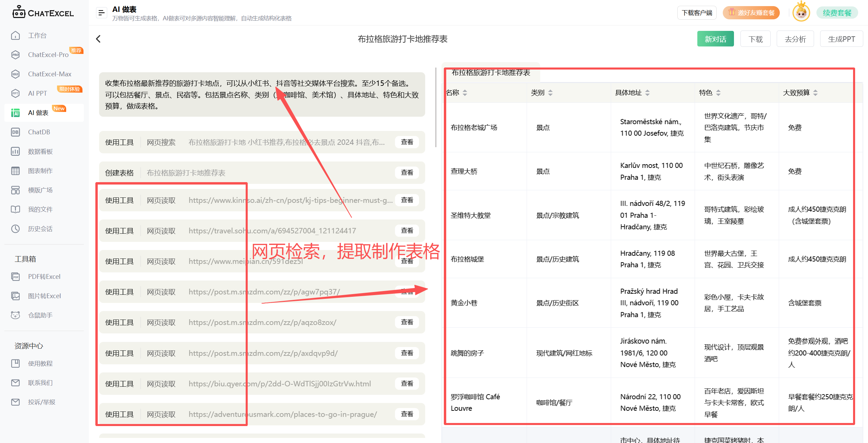Switch to 布拉格旅游打卡地推荐表 tab
The image size is (868, 443).
pyautogui.click(x=491, y=73)
